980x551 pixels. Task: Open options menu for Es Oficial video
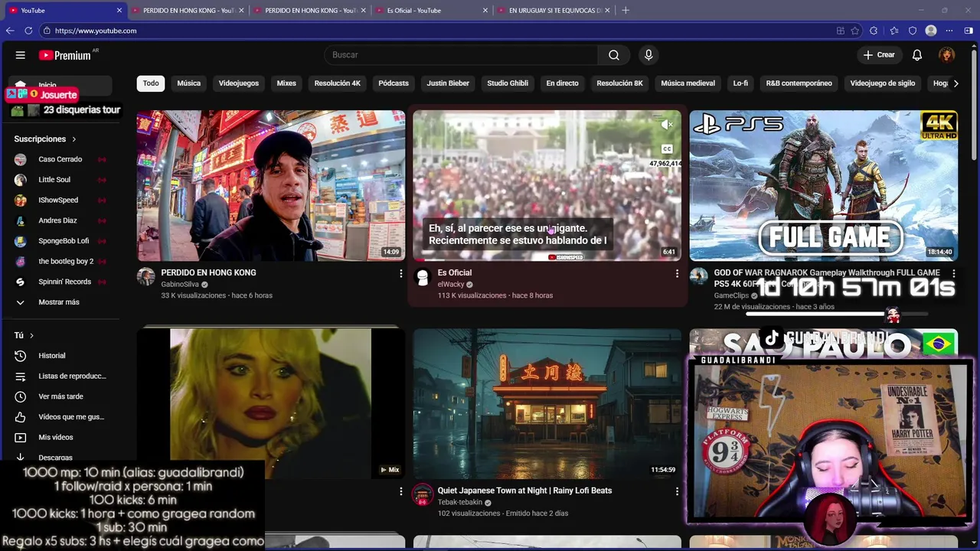(x=677, y=273)
